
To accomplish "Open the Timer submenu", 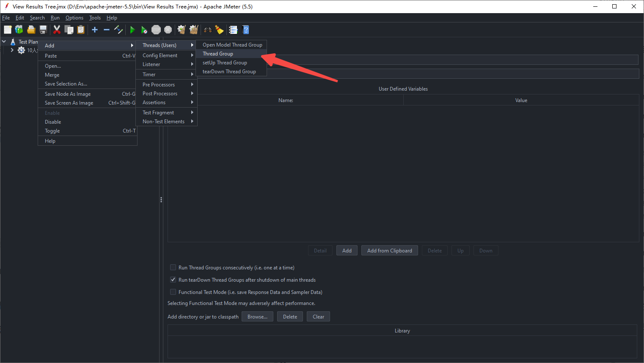I will [x=166, y=75].
